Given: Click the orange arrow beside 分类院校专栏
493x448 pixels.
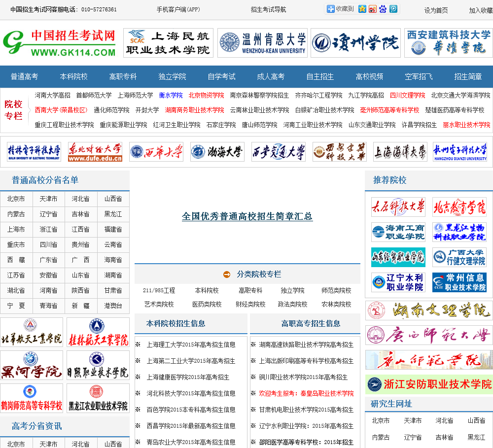Looking at the screenshot, I should click(227, 275).
